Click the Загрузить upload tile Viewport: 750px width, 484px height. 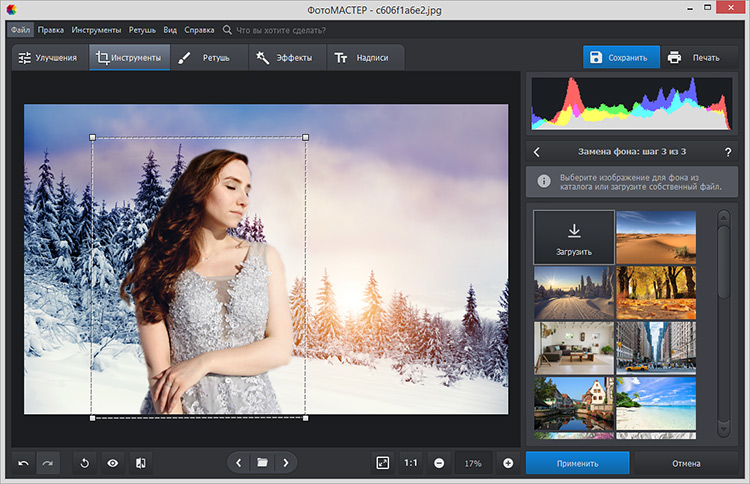[x=574, y=236]
